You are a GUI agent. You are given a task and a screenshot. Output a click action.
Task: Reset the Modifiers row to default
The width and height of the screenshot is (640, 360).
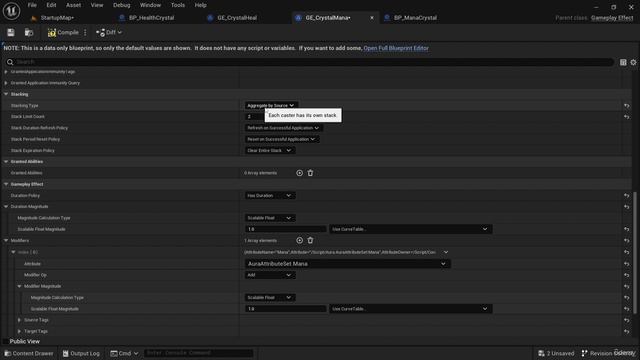tap(627, 241)
